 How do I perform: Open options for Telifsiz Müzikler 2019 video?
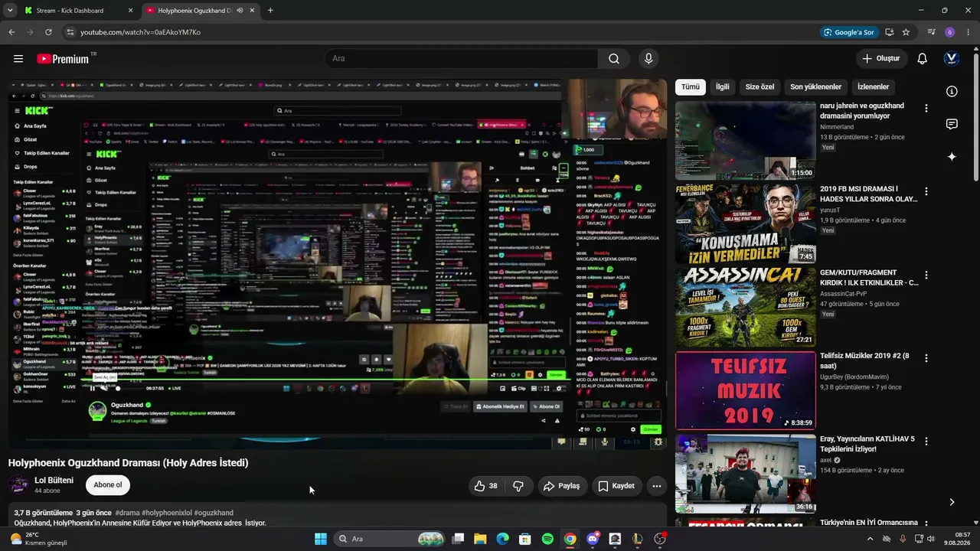[926, 359]
